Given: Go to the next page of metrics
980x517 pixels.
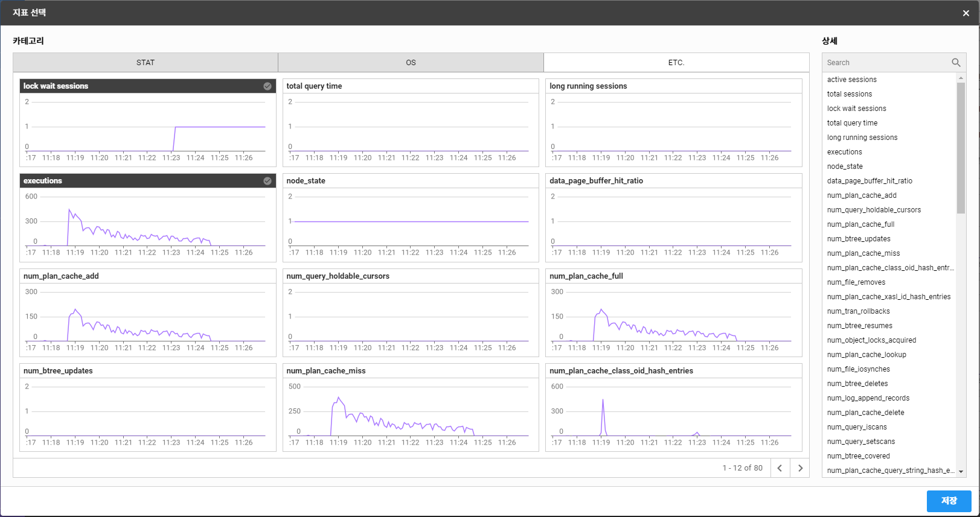Looking at the screenshot, I should [800, 468].
